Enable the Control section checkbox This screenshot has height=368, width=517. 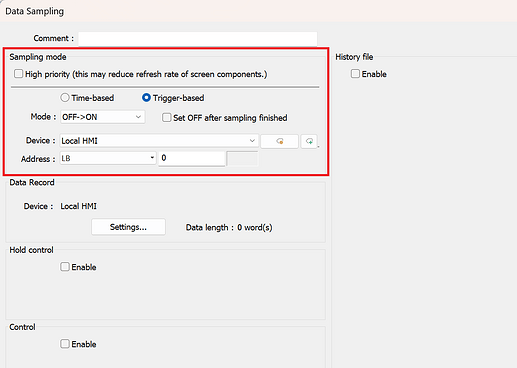coord(65,344)
